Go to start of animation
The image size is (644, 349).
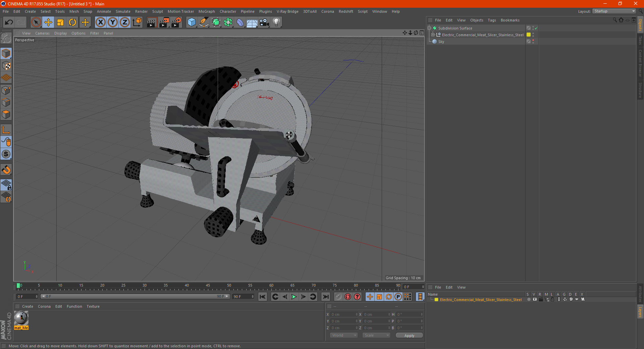click(x=263, y=297)
